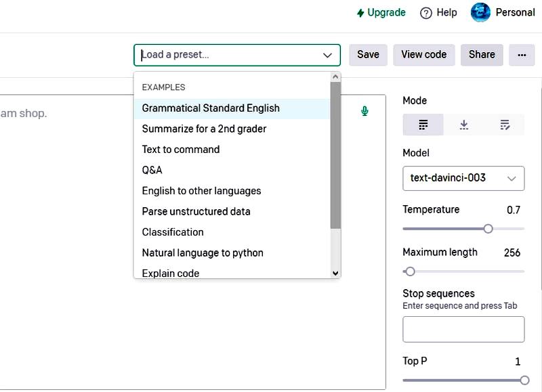
Task: Click the Upgrade lightning bolt icon
Action: coord(360,13)
